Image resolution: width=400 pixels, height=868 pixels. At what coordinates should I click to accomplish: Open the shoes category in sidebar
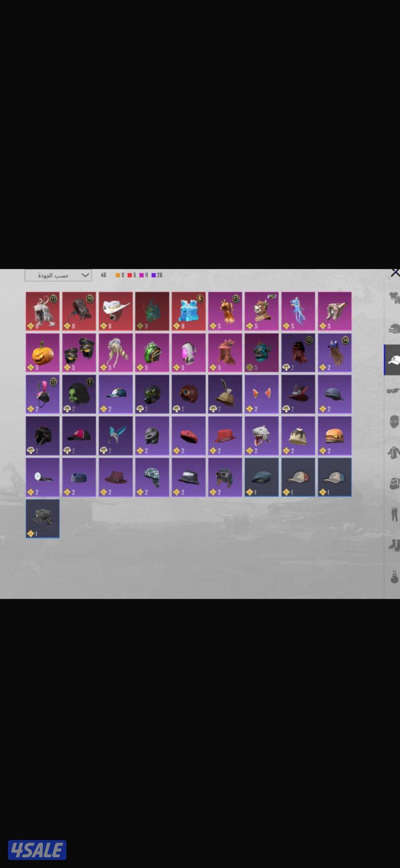(394, 544)
